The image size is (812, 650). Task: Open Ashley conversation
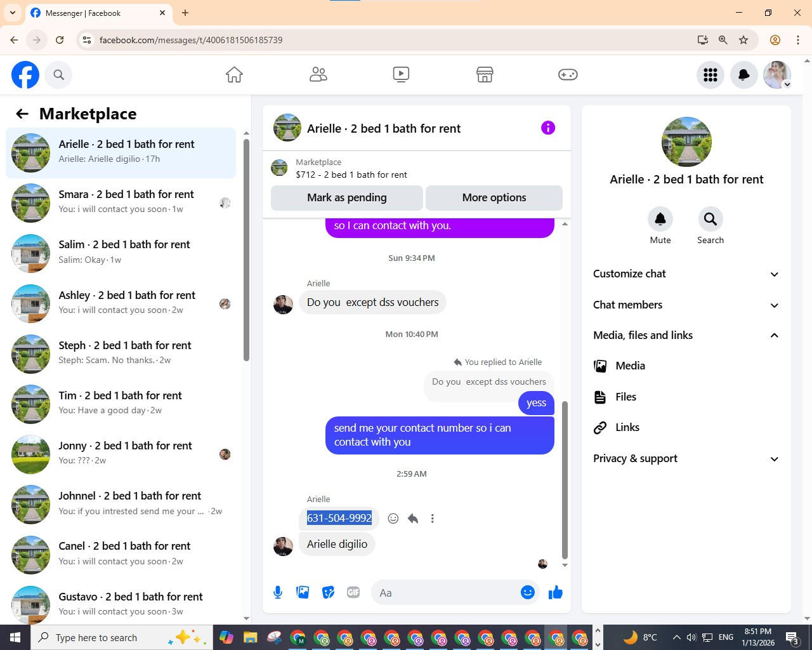coord(121,303)
